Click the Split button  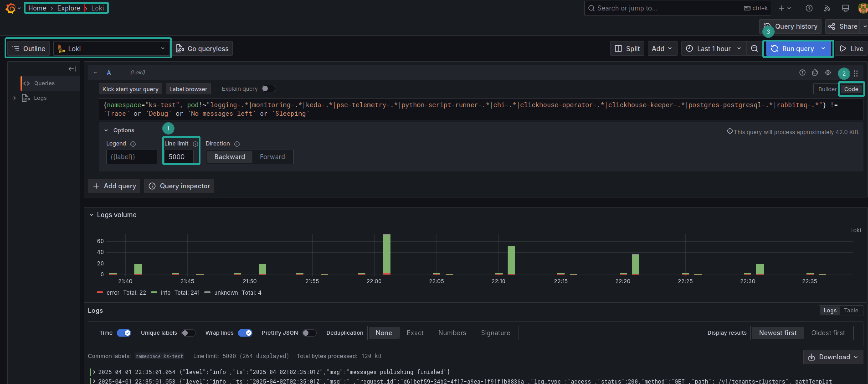coord(627,49)
